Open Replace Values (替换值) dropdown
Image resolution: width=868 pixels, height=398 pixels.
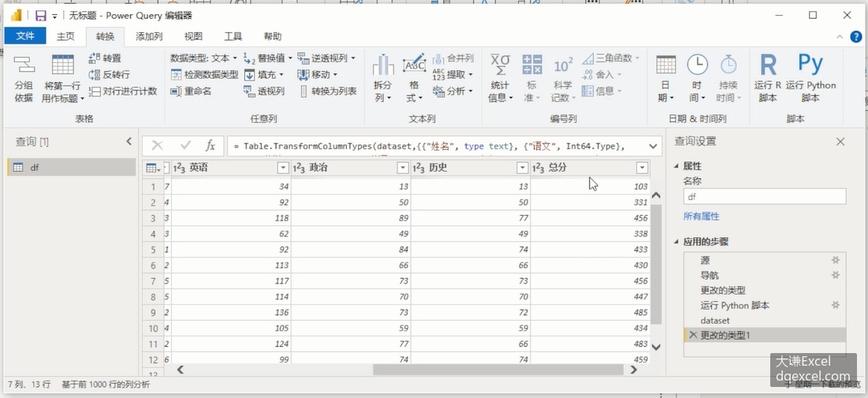(x=268, y=58)
